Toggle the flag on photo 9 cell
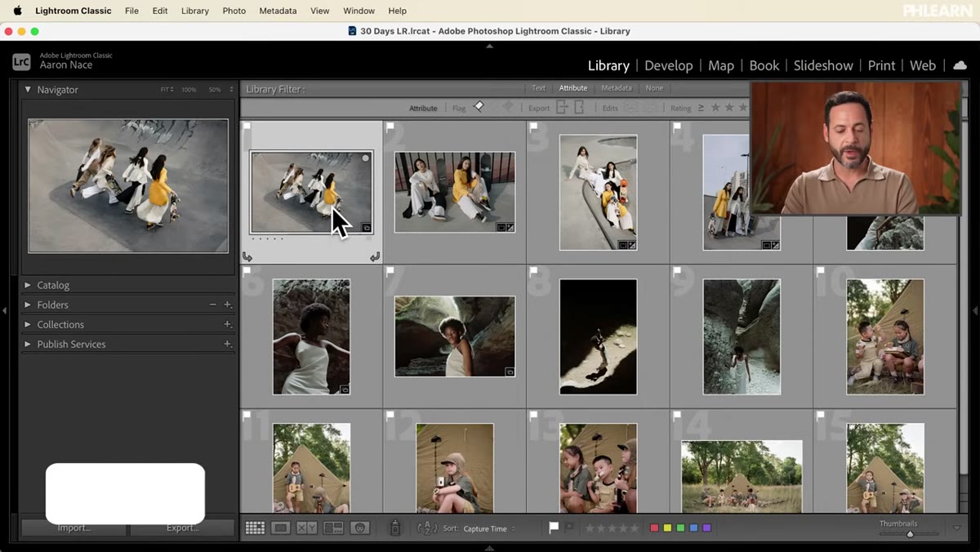The height and width of the screenshot is (552, 980). click(677, 271)
